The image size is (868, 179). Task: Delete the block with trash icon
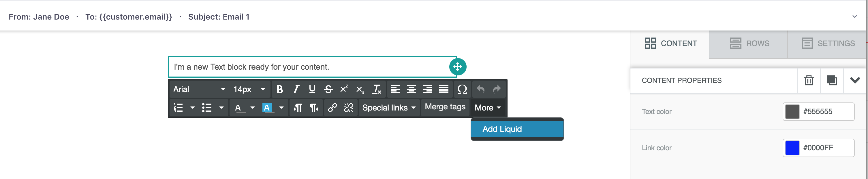click(809, 80)
